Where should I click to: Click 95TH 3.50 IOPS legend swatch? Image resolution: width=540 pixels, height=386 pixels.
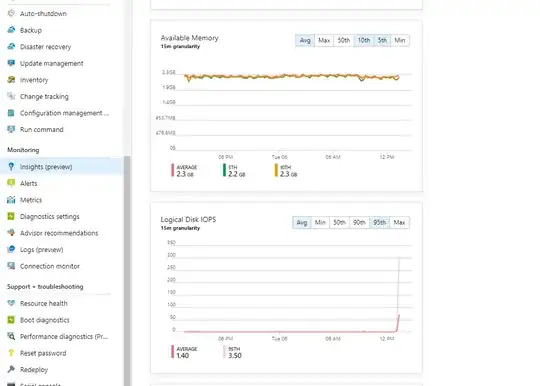point(224,352)
